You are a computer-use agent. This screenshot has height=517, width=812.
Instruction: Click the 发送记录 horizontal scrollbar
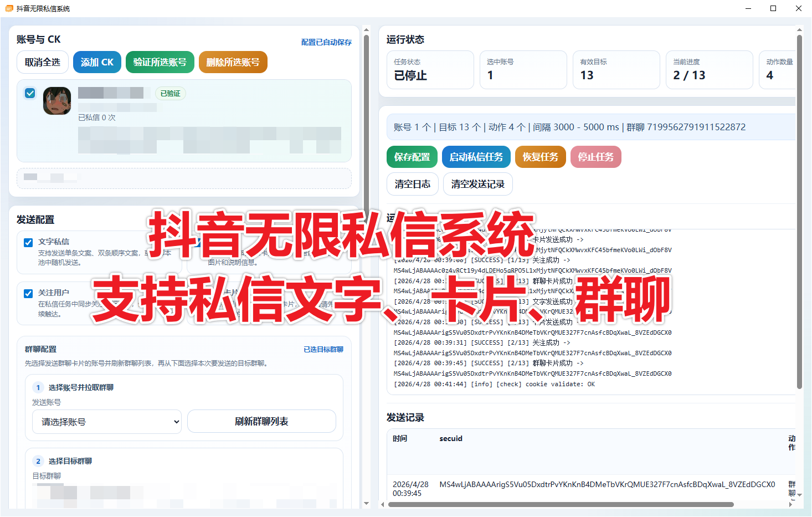tap(561, 505)
